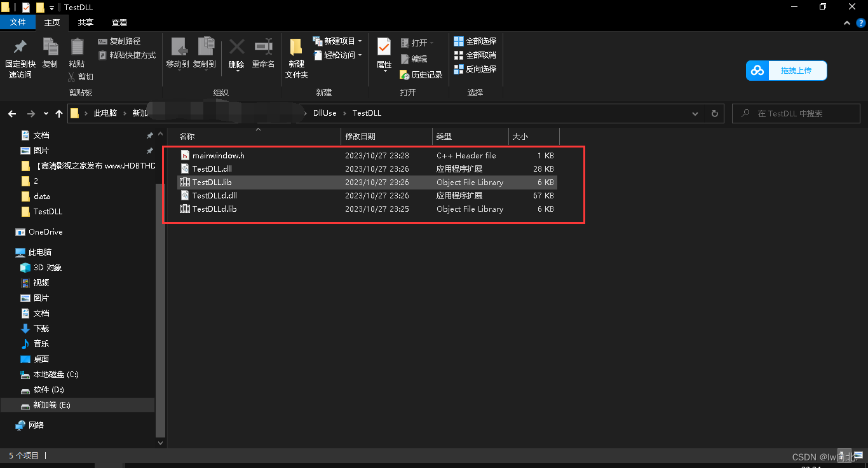Viewport: 868px width, 468px height.
Task: Click DllUse in the address breadcrumb
Action: tap(325, 113)
